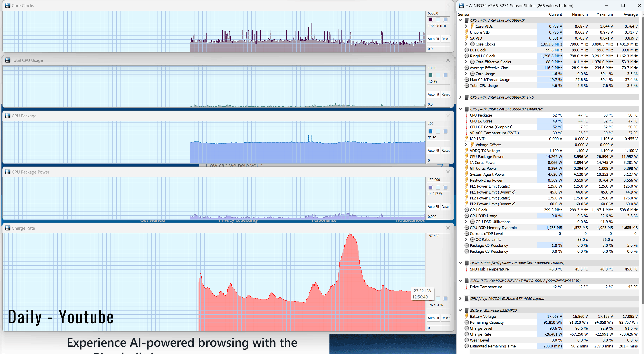This screenshot has width=644, height=354.
Task: Click the Uncore VID lightning bolt icon
Action: [467, 32]
